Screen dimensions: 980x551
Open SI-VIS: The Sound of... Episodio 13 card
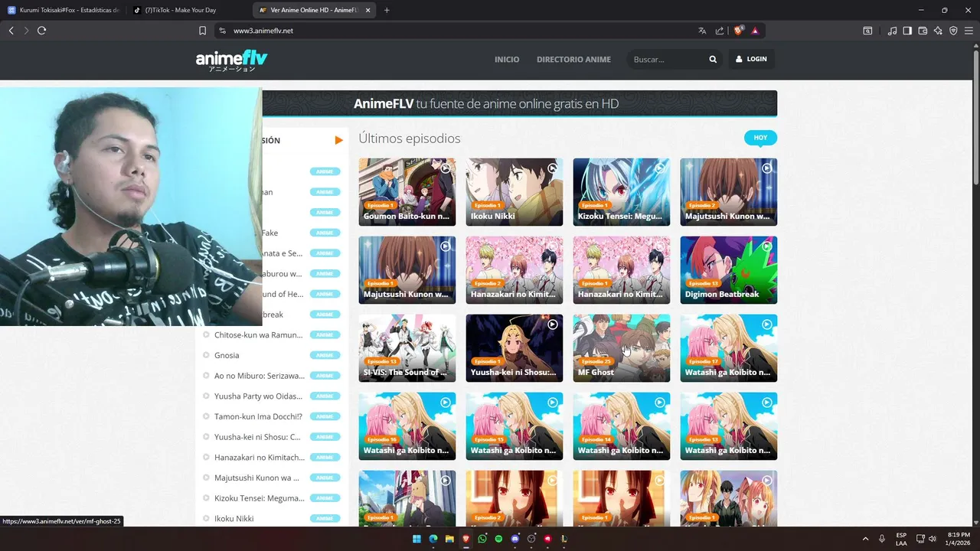point(407,347)
